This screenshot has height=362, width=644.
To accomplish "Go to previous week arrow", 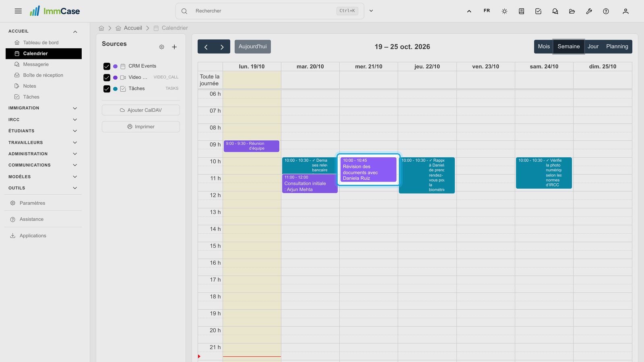I will pyautogui.click(x=206, y=47).
